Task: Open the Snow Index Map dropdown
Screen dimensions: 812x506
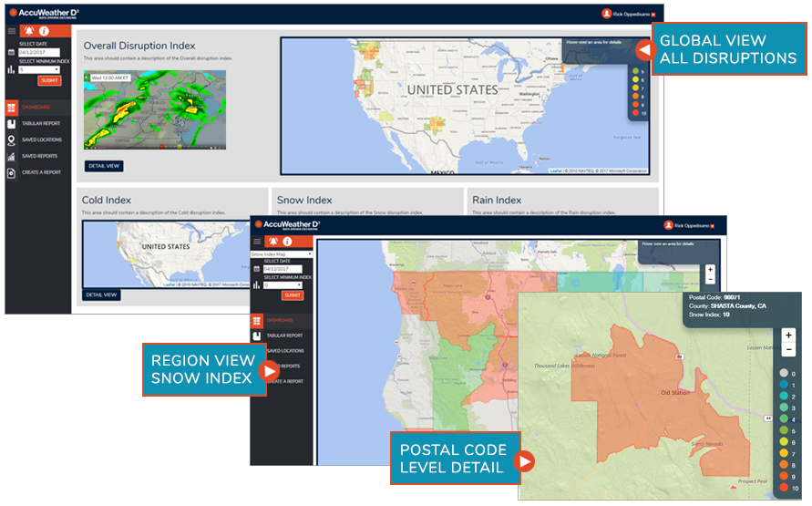Action: click(282, 253)
